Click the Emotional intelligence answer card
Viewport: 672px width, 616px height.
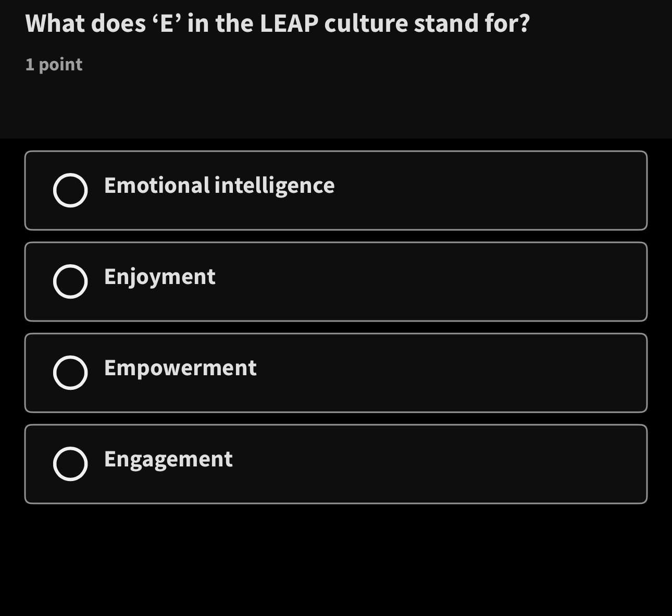(x=336, y=190)
